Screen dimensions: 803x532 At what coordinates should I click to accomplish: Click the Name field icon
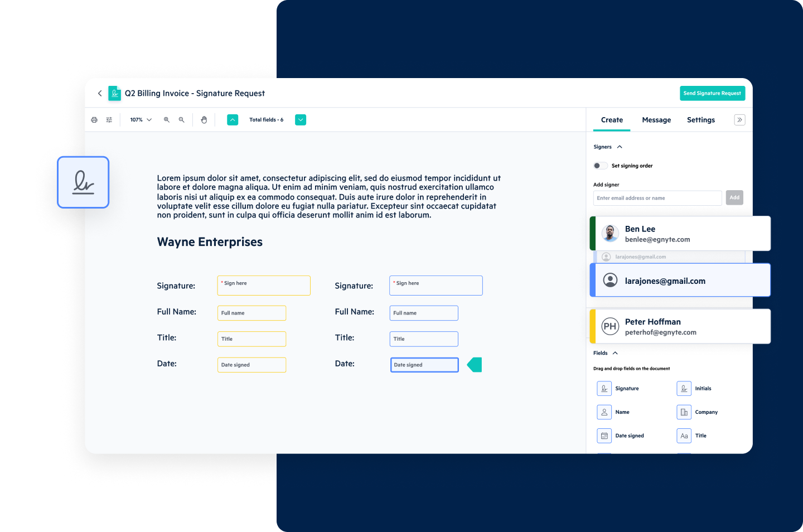coord(604,412)
